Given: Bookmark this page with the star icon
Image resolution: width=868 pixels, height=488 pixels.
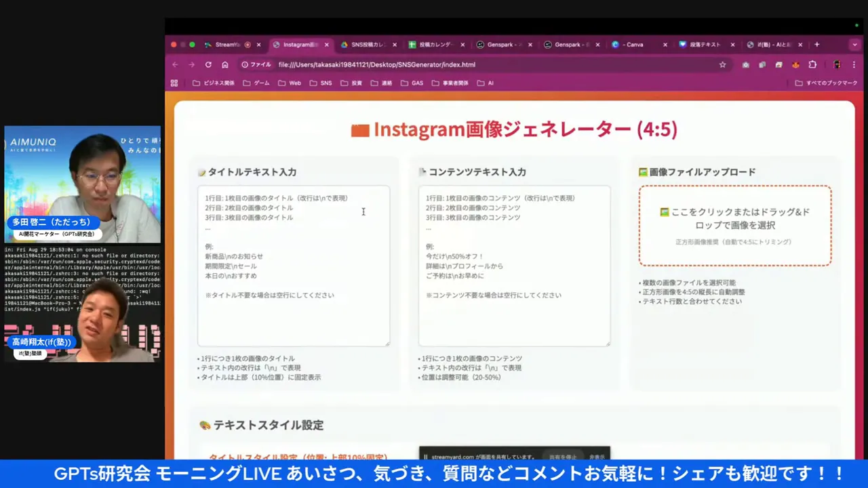Looking at the screenshot, I should tap(722, 65).
